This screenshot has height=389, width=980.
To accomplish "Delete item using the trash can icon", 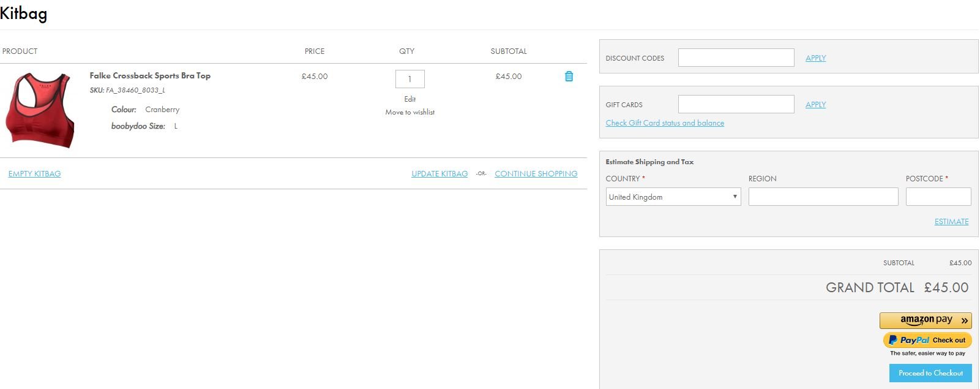I will click(x=569, y=76).
